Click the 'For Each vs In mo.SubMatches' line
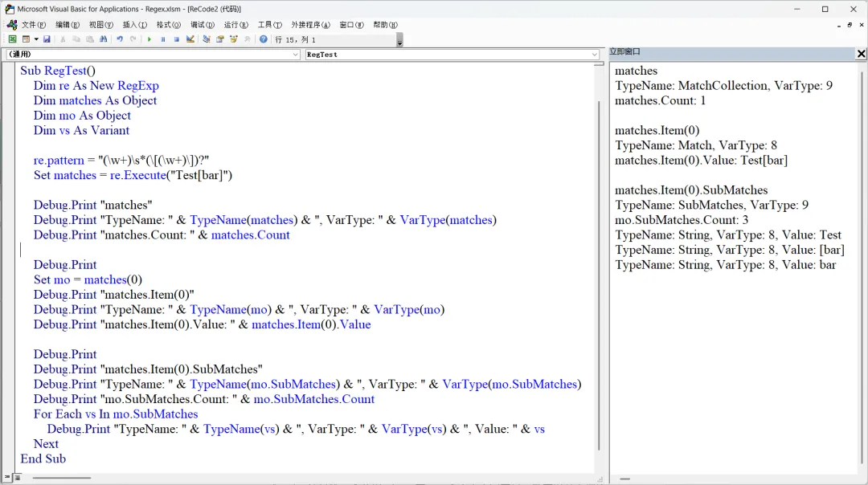Image resolution: width=868 pixels, height=485 pixels. point(116,414)
